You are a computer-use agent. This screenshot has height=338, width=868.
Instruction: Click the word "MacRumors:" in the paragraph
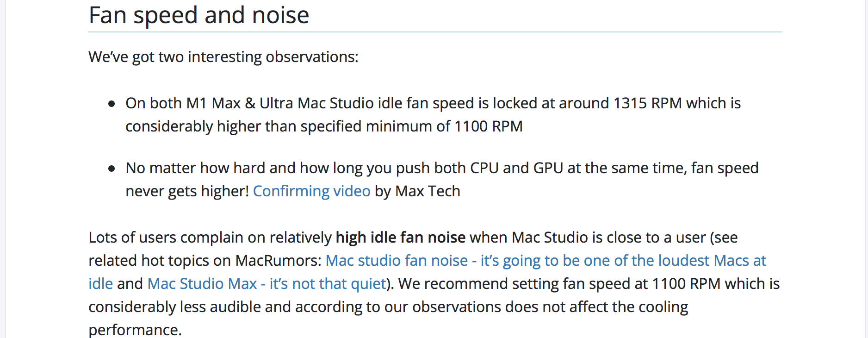click(279, 261)
